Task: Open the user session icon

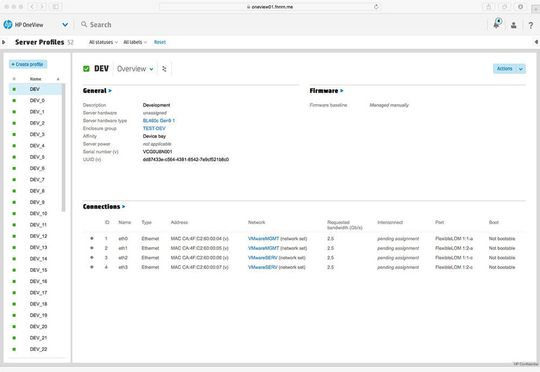Action: [x=513, y=25]
